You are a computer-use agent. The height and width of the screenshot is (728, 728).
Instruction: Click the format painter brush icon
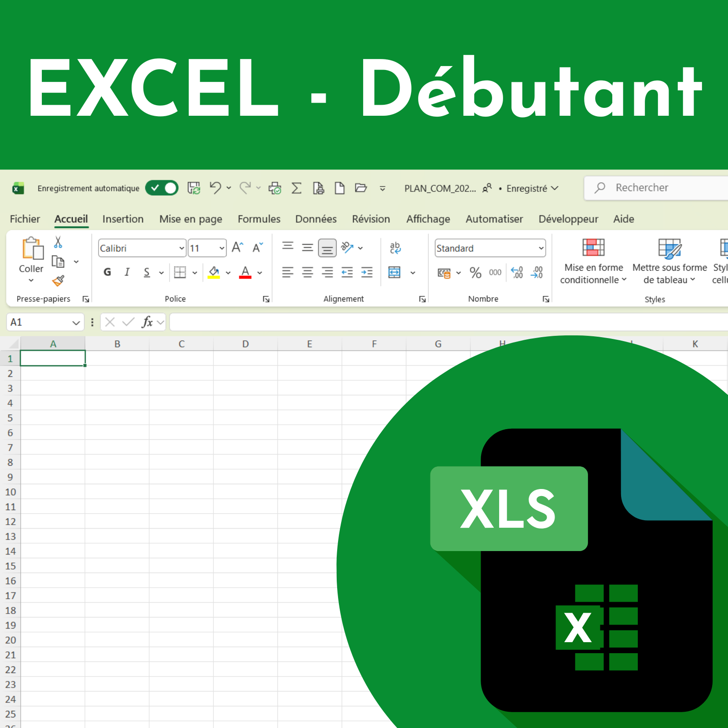click(x=58, y=280)
